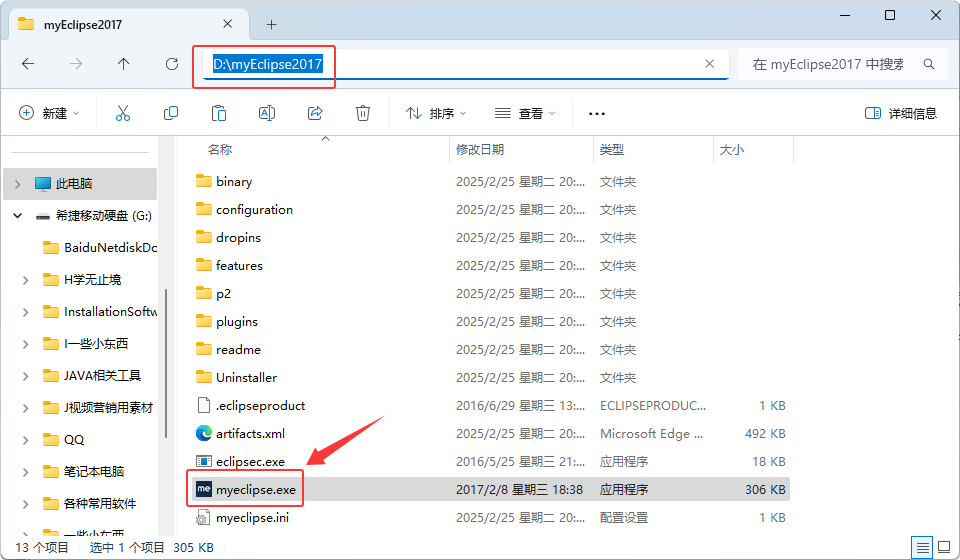Switch to large thumbnails view
This screenshot has width=960, height=560.
(943, 548)
